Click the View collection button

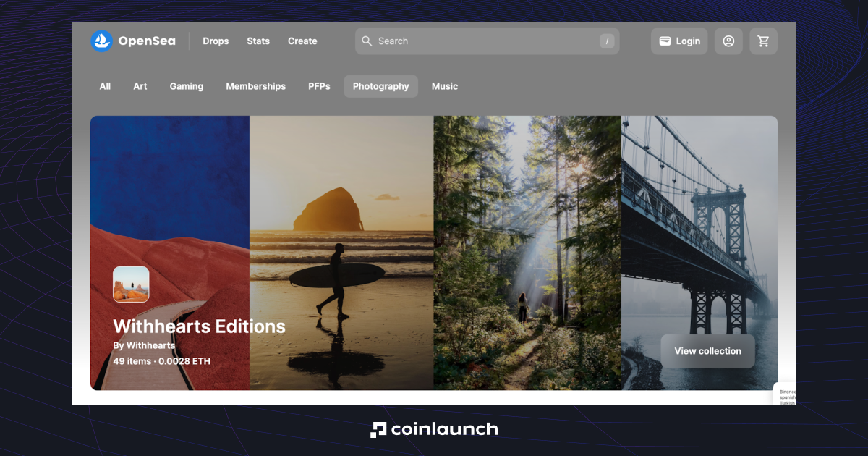click(x=707, y=351)
